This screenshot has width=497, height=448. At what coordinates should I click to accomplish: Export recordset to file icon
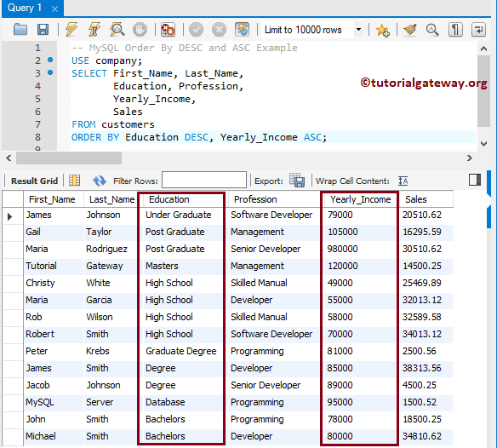(x=297, y=181)
